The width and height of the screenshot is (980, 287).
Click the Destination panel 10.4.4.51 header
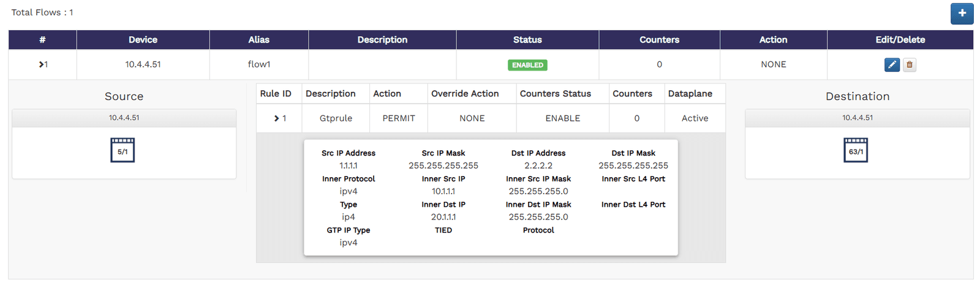coord(857,118)
